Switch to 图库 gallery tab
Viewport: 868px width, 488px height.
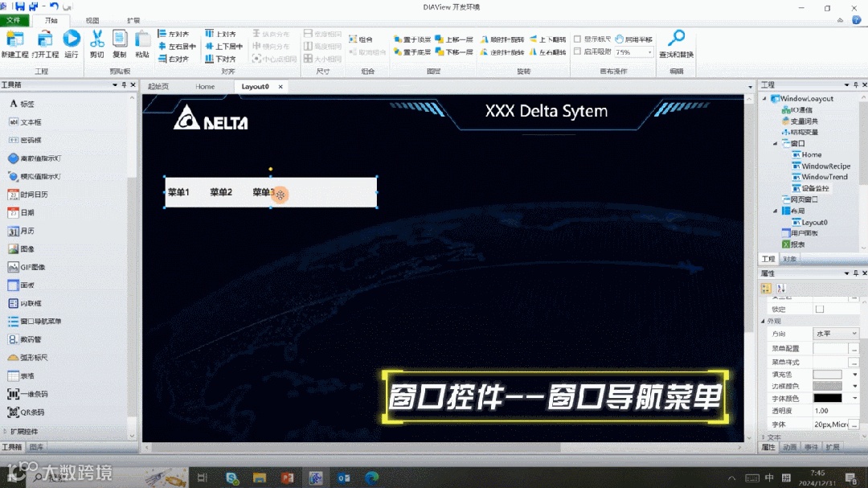click(36, 447)
